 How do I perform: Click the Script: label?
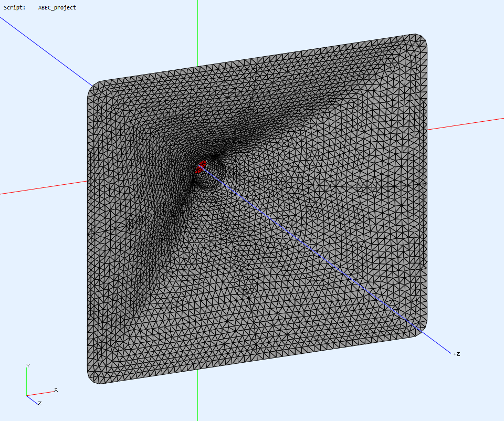[15, 7]
